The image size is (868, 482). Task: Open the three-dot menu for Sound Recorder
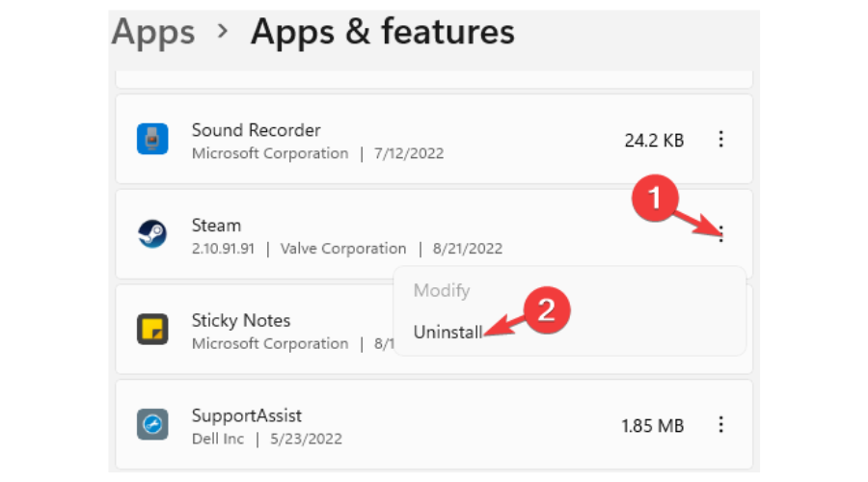(720, 139)
